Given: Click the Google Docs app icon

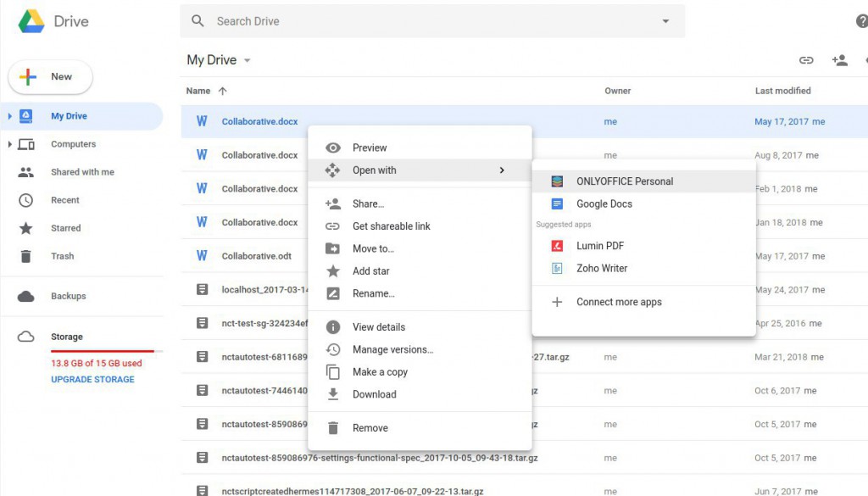Looking at the screenshot, I should pos(557,203).
